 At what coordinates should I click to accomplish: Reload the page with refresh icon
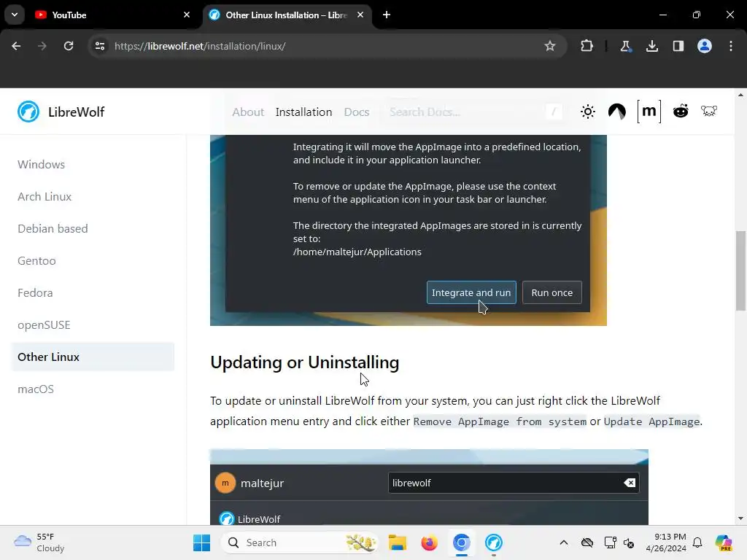(69, 46)
